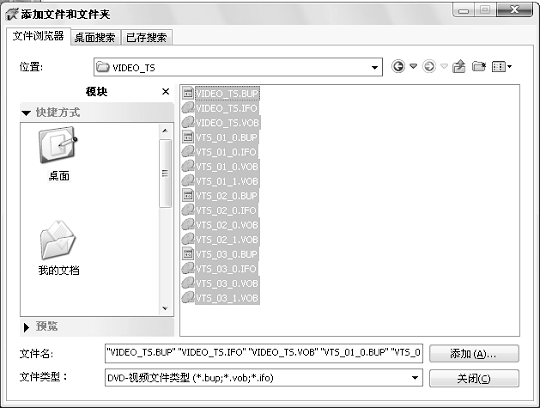
Task: Switch to the 已存搜索 tab
Action: click(146, 38)
